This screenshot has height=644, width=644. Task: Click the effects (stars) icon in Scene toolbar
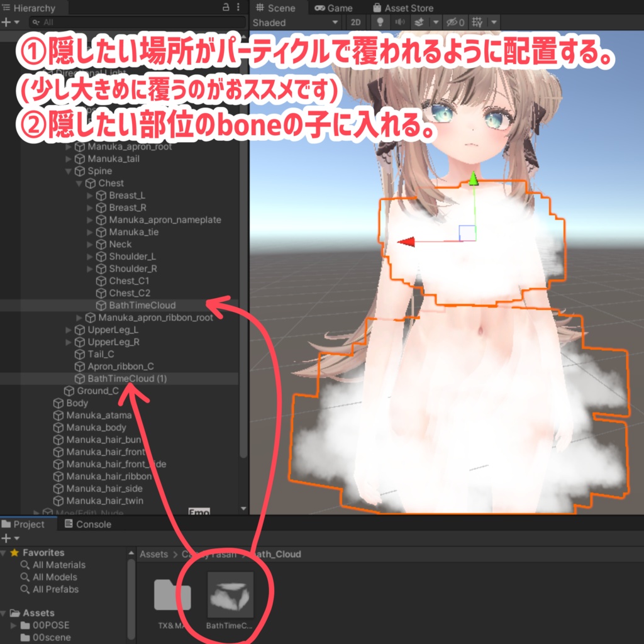tap(419, 22)
